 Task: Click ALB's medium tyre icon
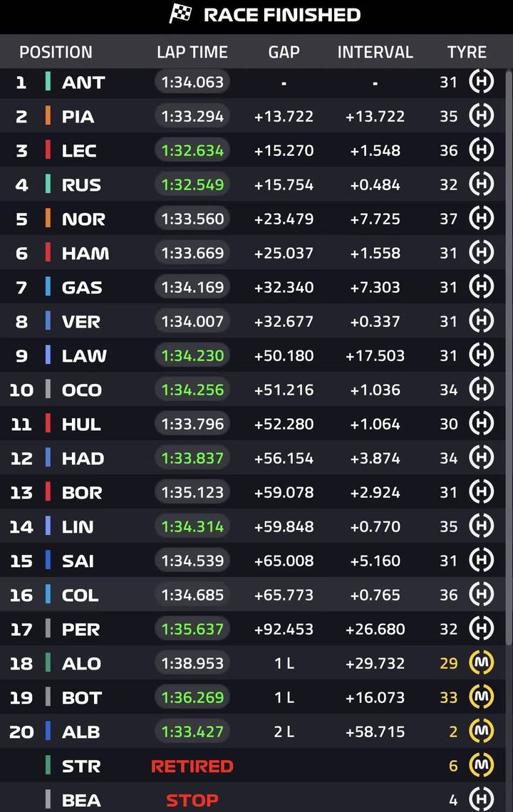[482, 732]
